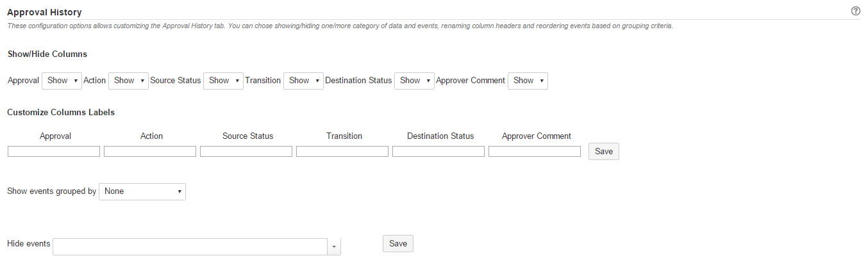This screenshot has width=868, height=265.
Task: Open the help icon for Approval History
Action: [855, 11]
